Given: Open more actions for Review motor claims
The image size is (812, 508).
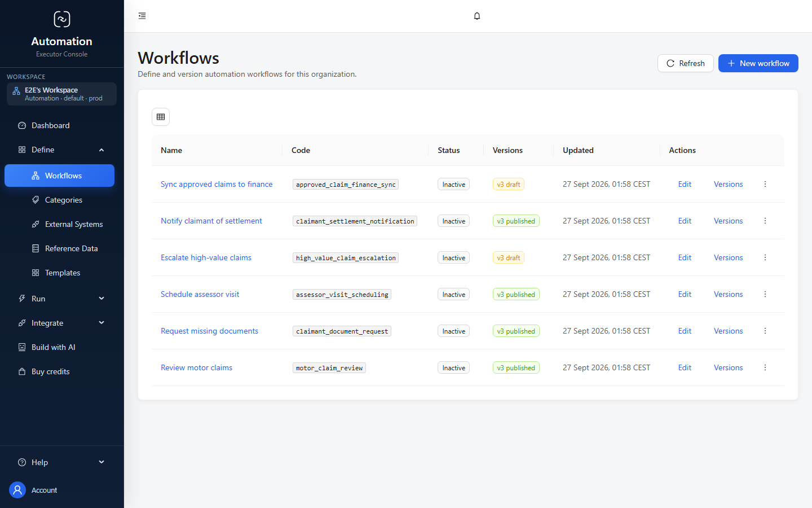Looking at the screenshot, I should point(765,367).
